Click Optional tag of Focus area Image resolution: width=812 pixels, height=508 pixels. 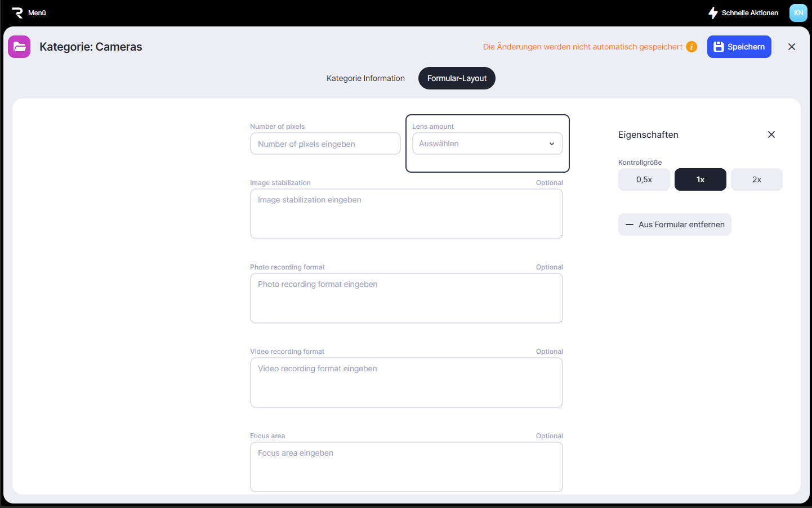[x=550, y=436]
